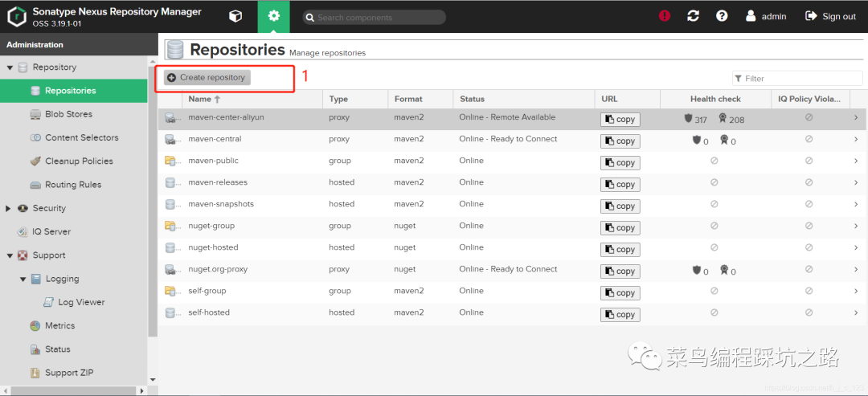868x396 pixels.
Task: Collapse the Repository tree node
Action: coord(10,67)
